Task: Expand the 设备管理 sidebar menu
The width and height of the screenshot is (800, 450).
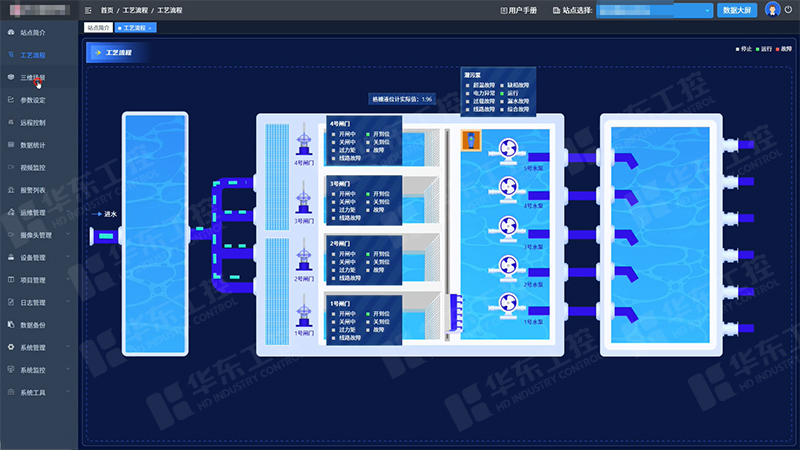Action: [x=38, y=257]
